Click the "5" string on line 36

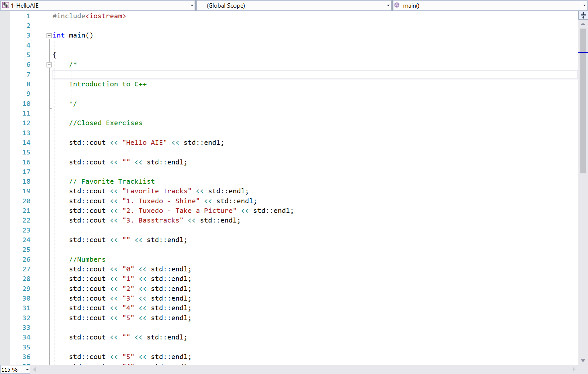coord(128,357)
